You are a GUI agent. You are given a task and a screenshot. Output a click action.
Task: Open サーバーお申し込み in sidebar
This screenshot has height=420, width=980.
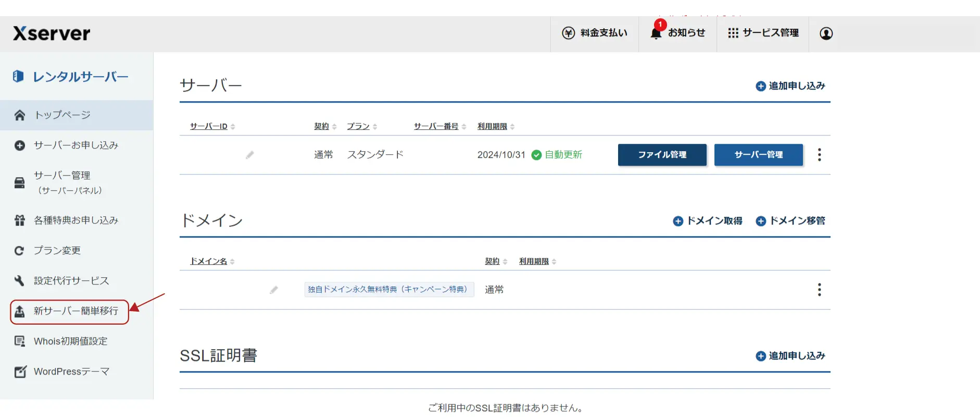point(77,145)
